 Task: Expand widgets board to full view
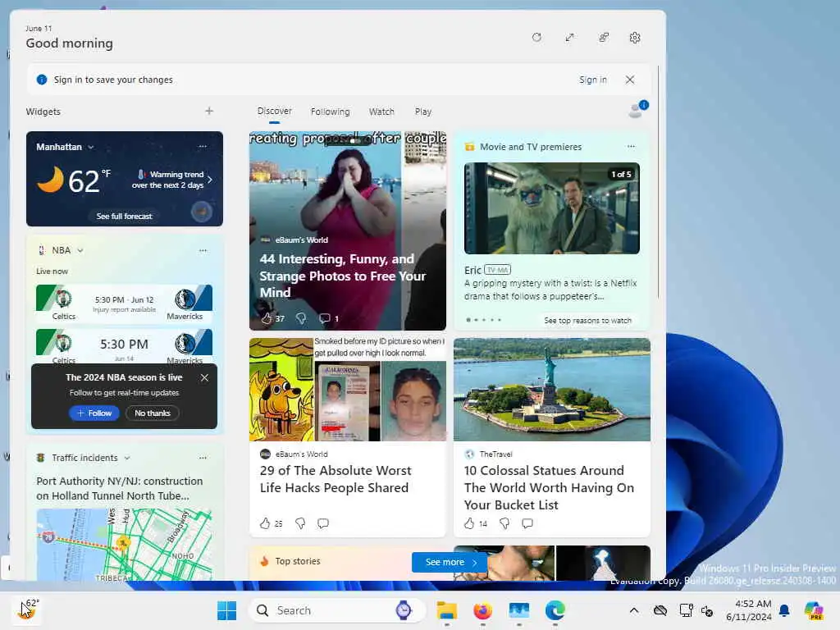click(569, 38)
